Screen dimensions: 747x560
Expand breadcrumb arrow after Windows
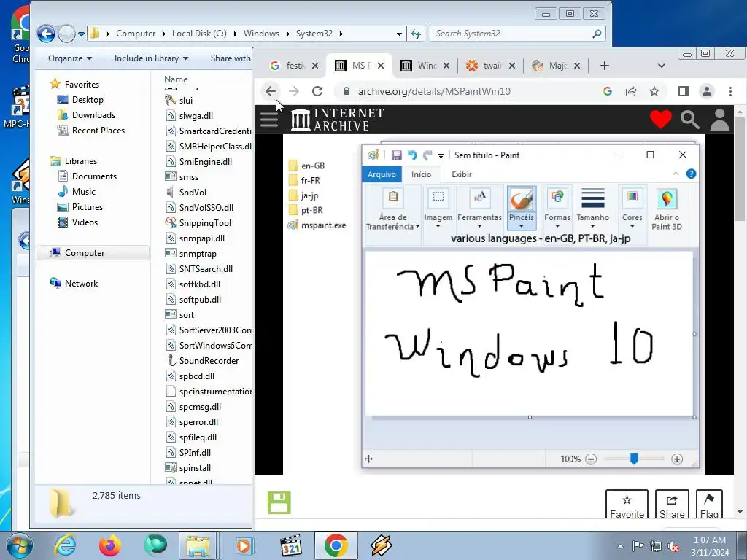287,34
